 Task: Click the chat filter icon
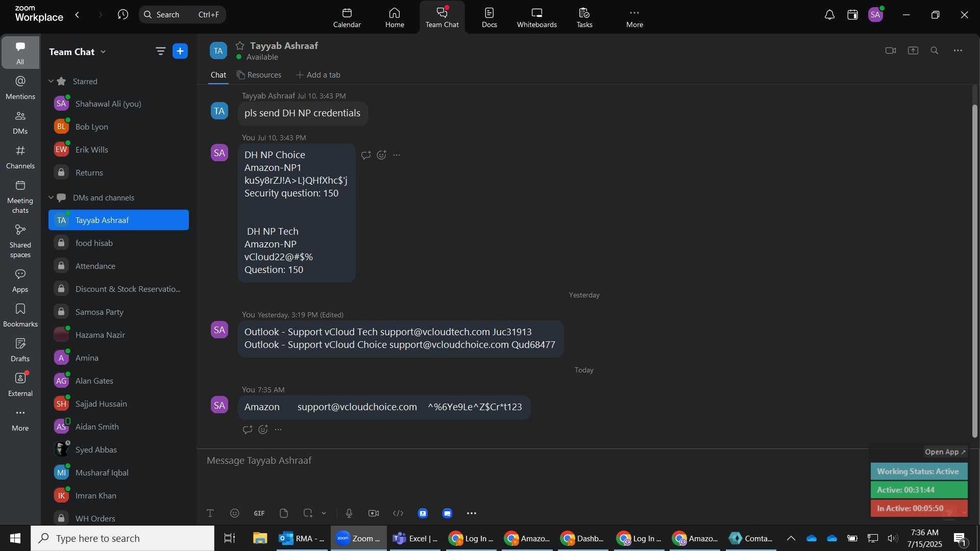160,51
